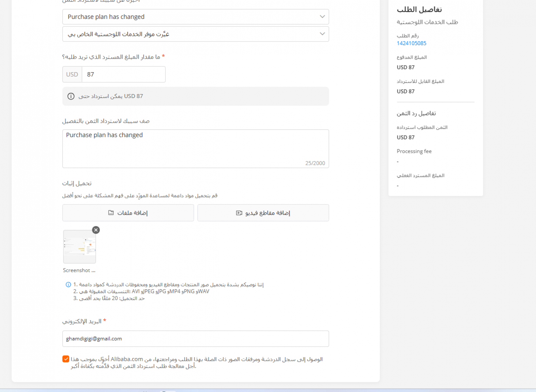Open order number 1424105085 link
536x392 pixels.
pos(411,43)
